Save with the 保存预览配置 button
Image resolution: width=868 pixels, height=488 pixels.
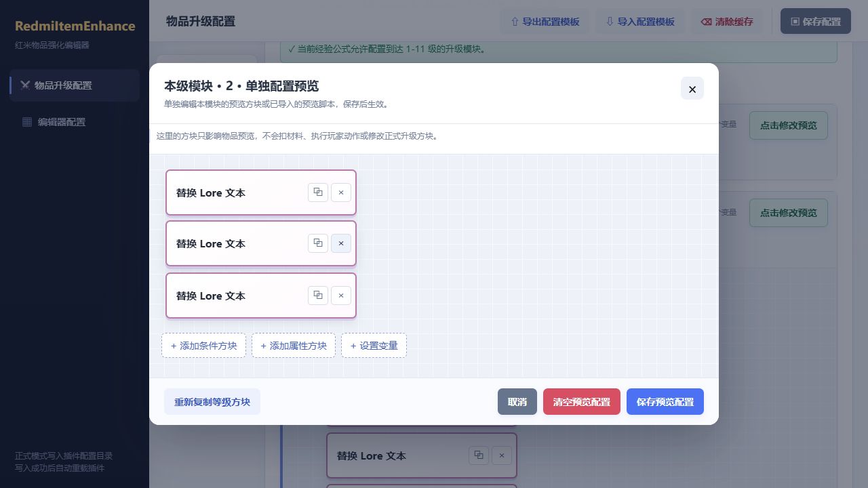tap(665, 402)
